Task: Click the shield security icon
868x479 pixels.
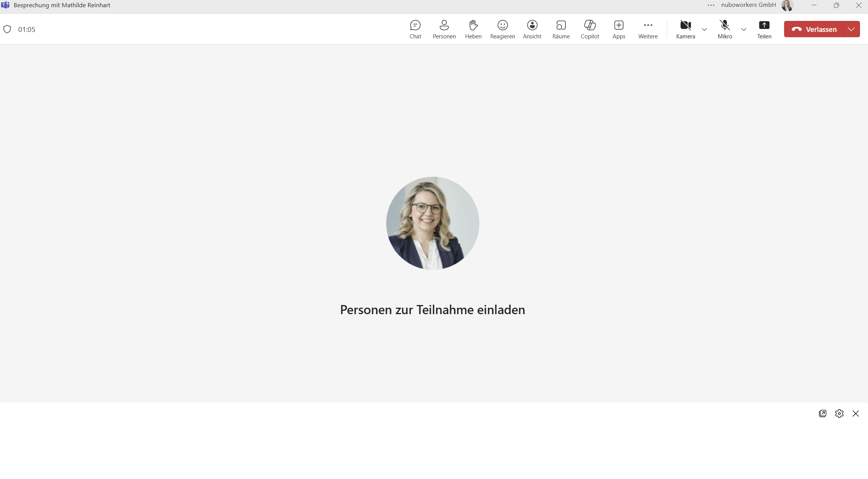Action: click(7, 29)
